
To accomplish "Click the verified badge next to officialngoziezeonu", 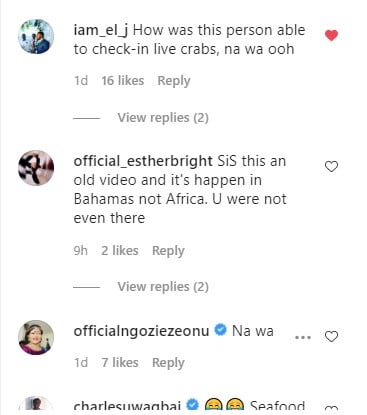I will (x=220, y=330).
